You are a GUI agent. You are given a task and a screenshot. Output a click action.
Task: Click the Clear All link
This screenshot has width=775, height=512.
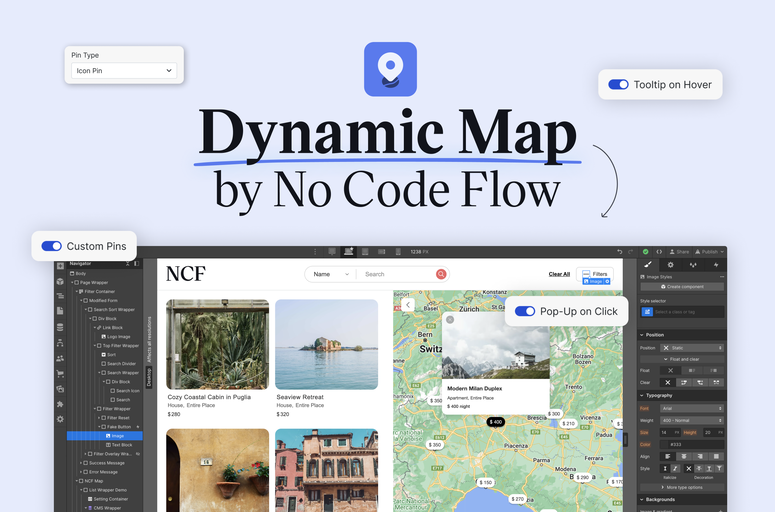559,274
